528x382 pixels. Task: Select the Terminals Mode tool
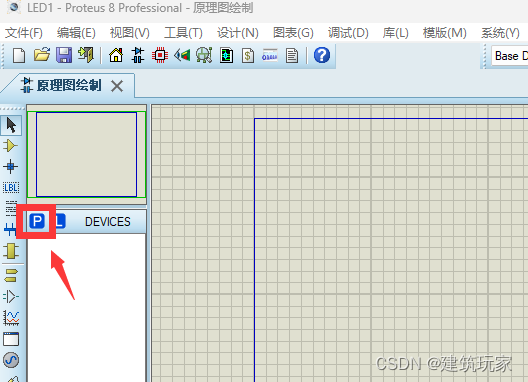(11, 276)
